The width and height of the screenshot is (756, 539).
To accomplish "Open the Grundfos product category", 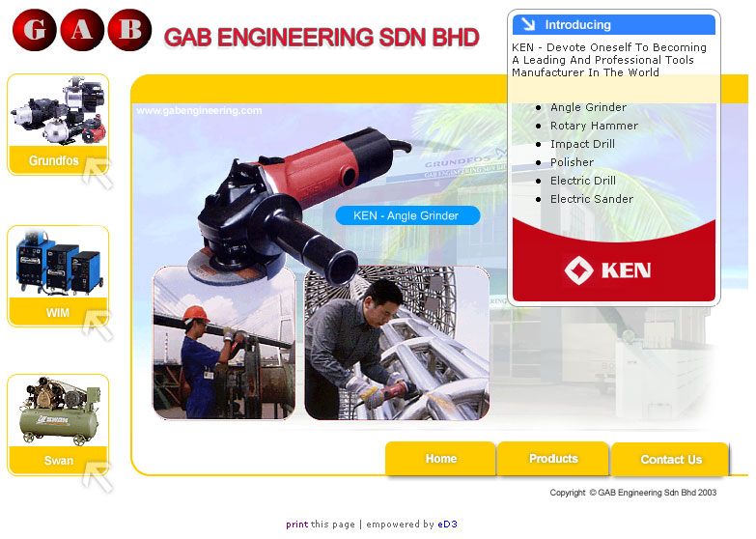I will pyautogui.click(x=53, y=160).
